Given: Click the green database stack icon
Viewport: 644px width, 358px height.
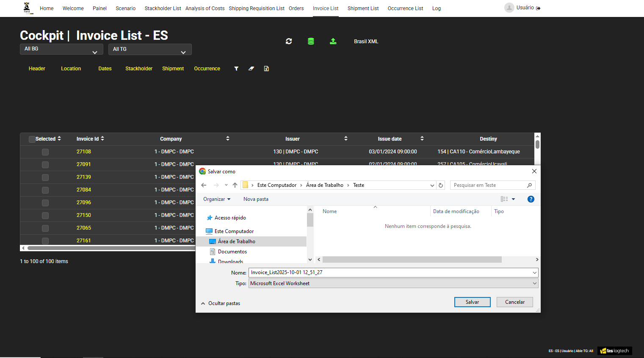Looking at the screenshot, I should click(311, 42).
